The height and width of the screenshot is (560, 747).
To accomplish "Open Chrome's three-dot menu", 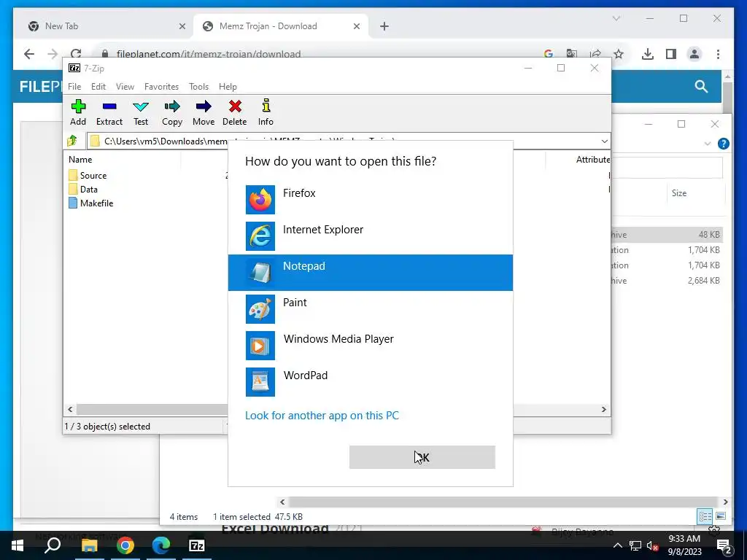I will pos(718,54).
